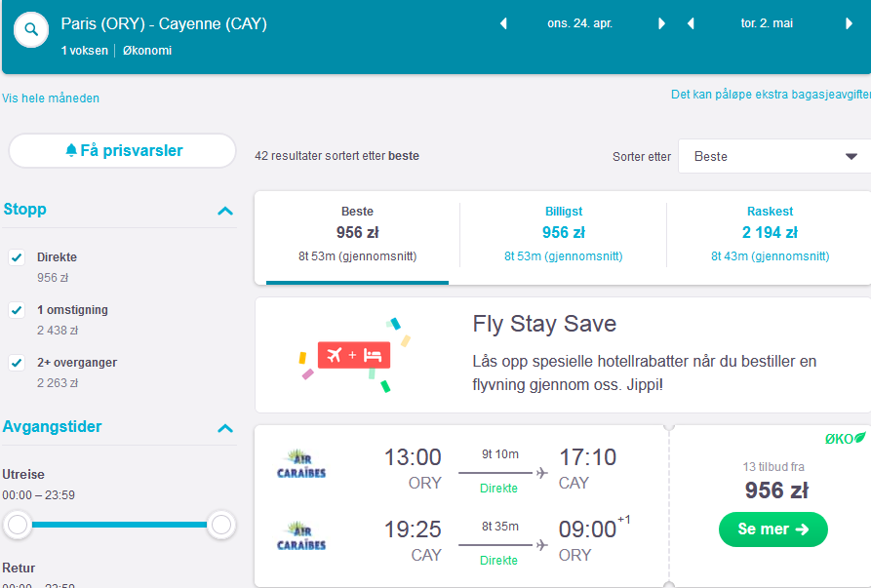Click the right Utreise time slider handle
871x588 pixels.
click(221, 525)
